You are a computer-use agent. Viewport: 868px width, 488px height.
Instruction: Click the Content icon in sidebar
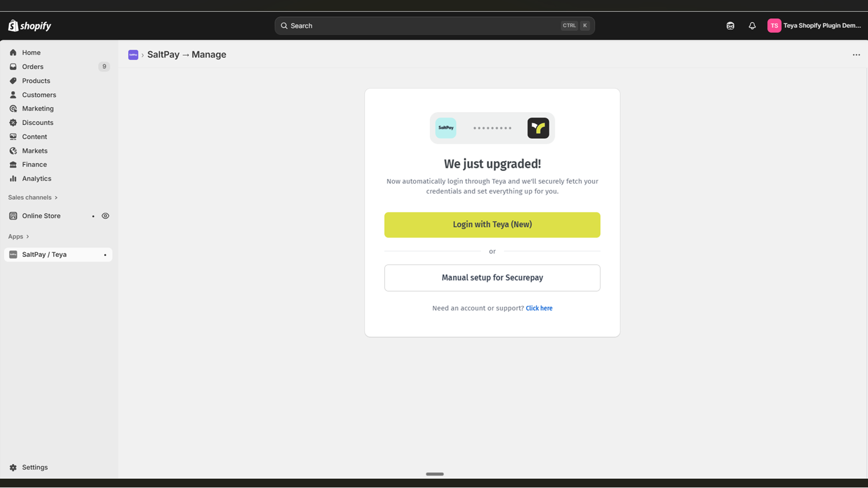pyautogui.click(x=13, y=137)
